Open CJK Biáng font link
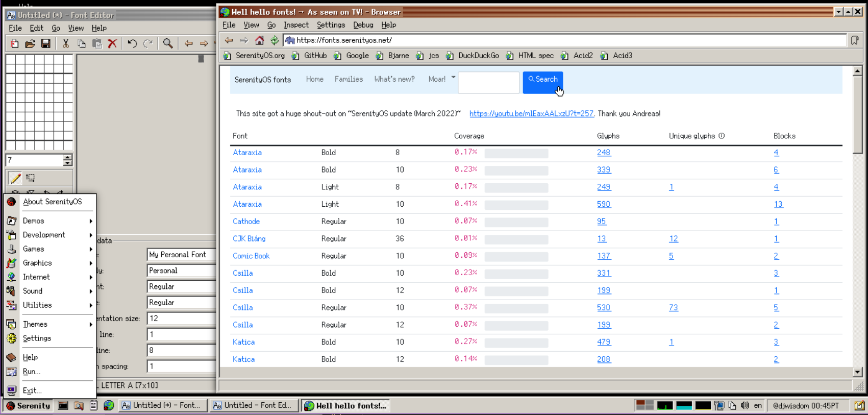This screenshot has height=415, width=868. pos(249,239)
